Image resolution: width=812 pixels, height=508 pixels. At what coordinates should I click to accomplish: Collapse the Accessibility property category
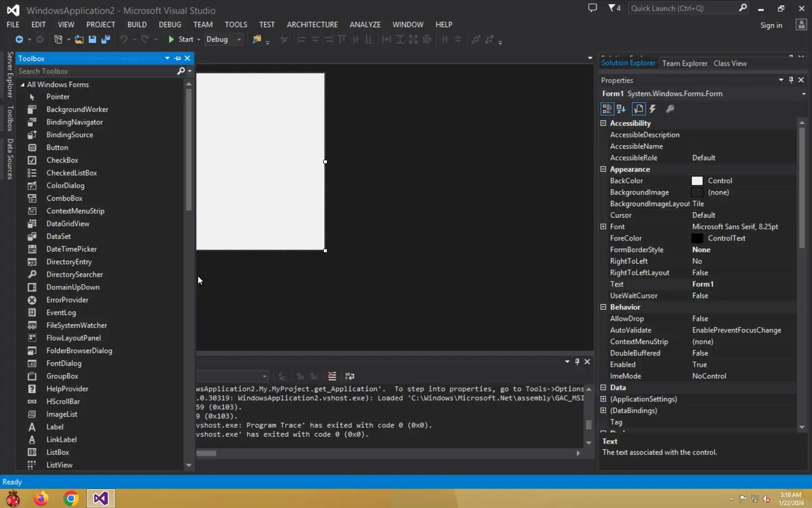tap(603, 123)
